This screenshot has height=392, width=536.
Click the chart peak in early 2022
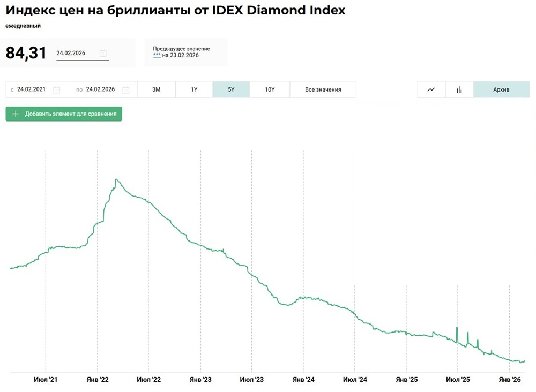(x=116, y=179)
